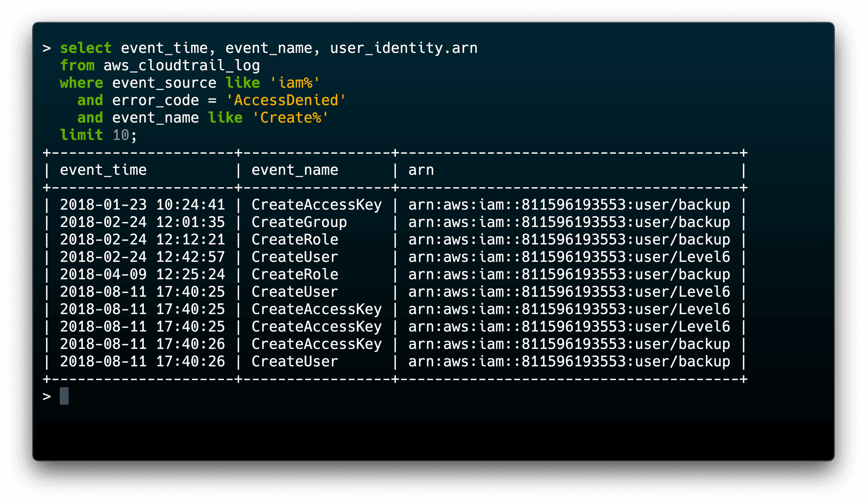Click timestamp 2018-02-24 12:42:57
Viewport: 867px width, 504px height.
point(142,257)
